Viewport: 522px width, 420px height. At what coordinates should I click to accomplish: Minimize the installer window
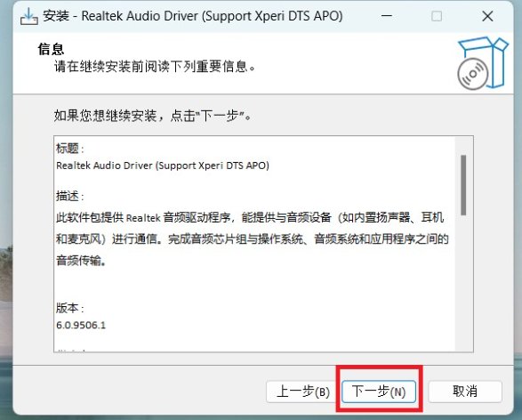[387, 16]
